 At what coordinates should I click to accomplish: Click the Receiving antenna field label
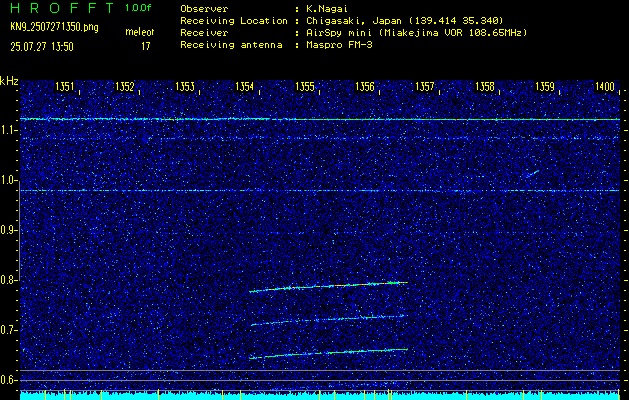231,45
